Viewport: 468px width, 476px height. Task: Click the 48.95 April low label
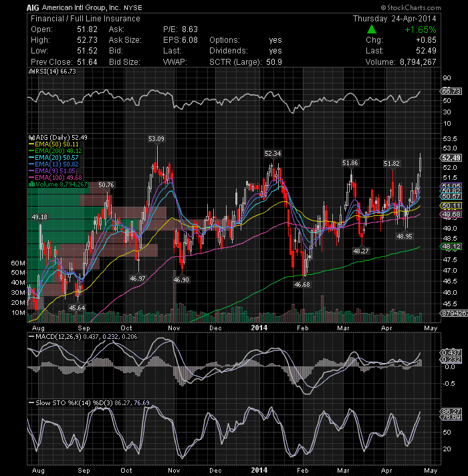404,236
